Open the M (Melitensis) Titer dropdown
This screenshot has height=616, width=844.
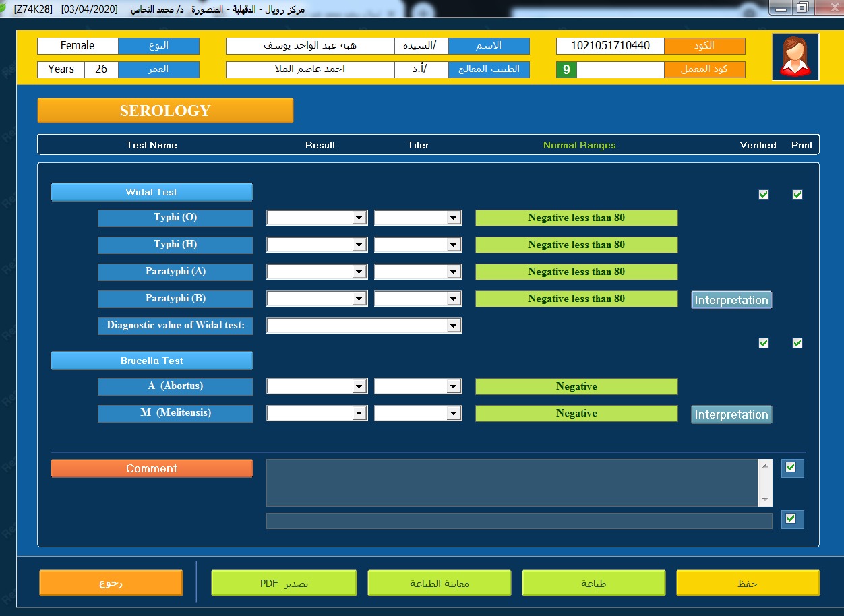[454, 414]
